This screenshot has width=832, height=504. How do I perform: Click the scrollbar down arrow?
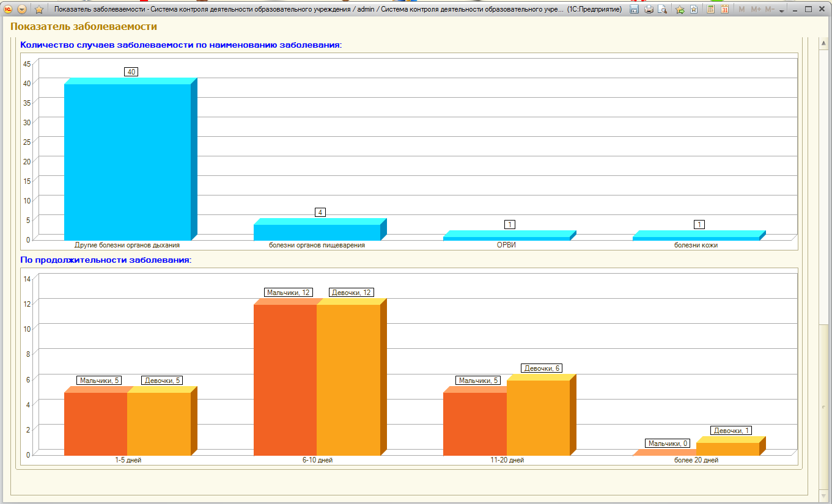pos(824,496)
